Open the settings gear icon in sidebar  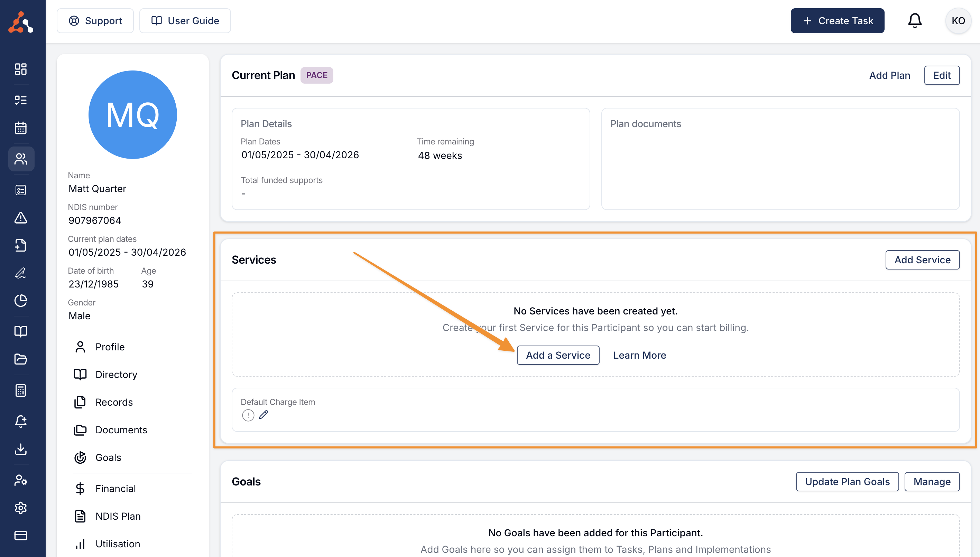[x=21, y=508]
